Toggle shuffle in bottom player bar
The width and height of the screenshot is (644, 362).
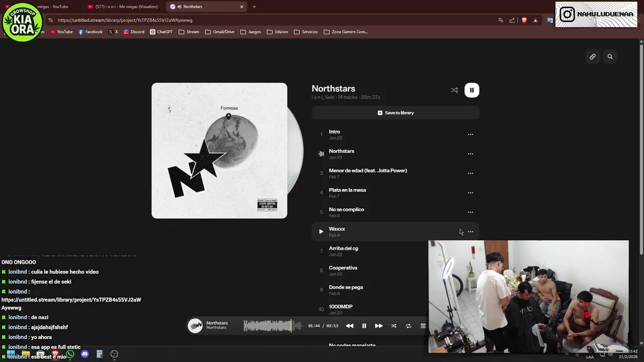(393, 326)
